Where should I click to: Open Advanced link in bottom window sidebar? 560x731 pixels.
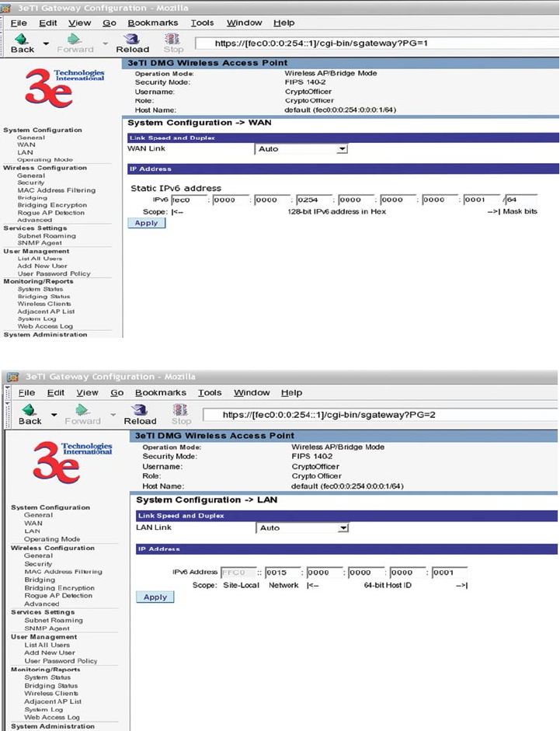(41, 604)
